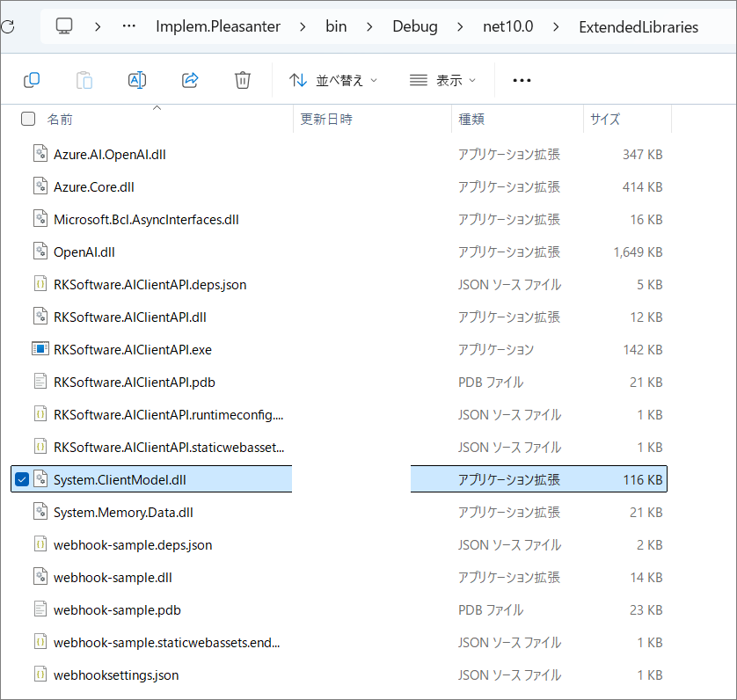Go to net10.0 breadcrumb folder
This screenshot has height=700, width=737.
point(508,26)
